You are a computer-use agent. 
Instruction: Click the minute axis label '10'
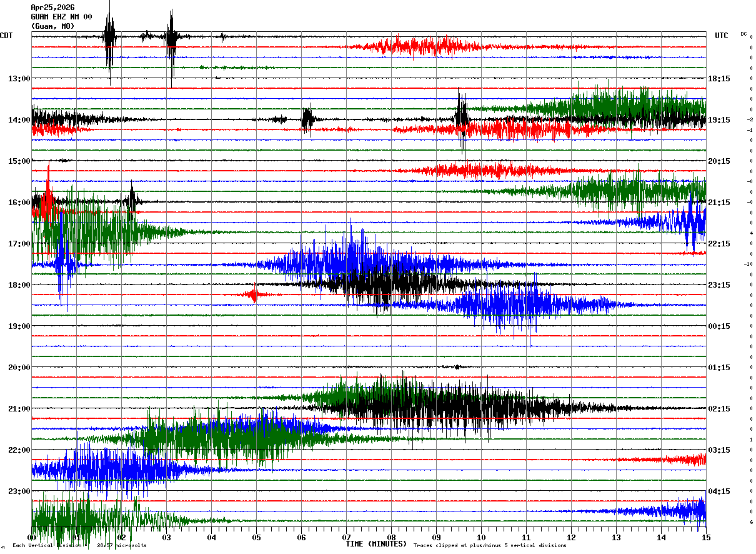tap(482, 538)
